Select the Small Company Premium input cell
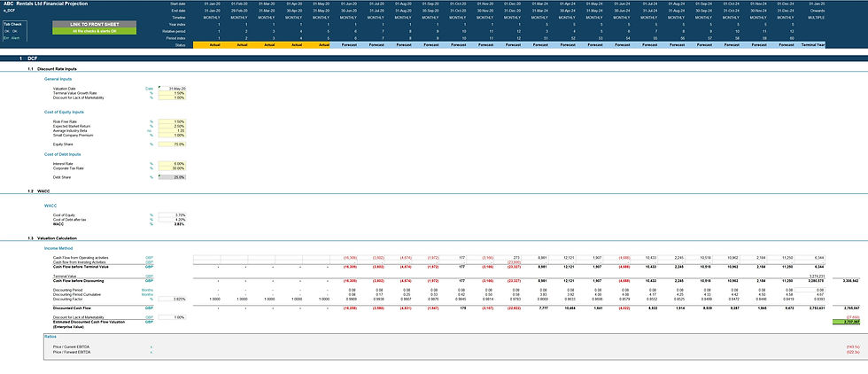 172,135
